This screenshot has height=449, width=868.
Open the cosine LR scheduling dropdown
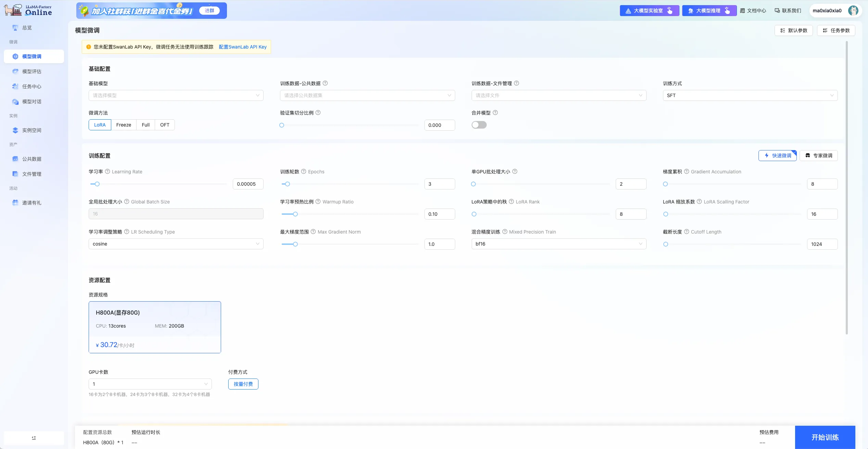(x=176, y=244)
